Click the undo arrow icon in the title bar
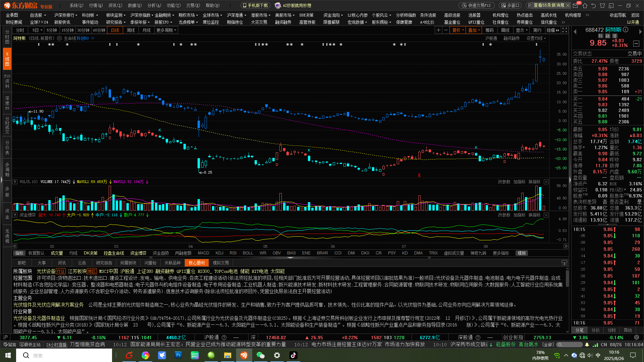Image resolution: width=644 pixels, height=362 pixels. point(593,5)
